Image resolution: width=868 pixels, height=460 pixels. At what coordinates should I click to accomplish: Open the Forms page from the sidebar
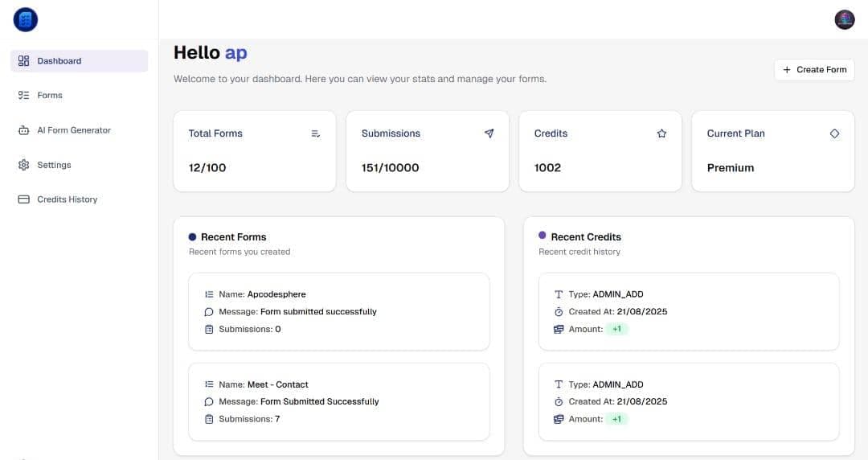50,96
